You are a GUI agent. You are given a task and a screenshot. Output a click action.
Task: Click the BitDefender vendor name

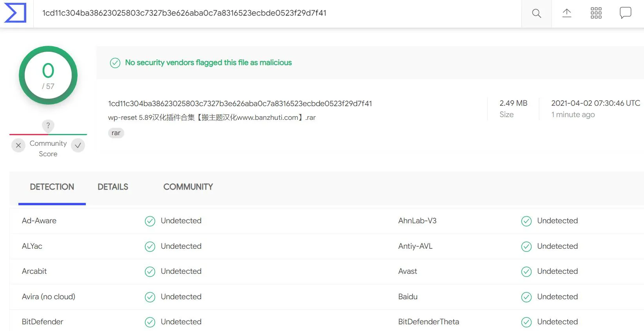[x=43, y=322]
